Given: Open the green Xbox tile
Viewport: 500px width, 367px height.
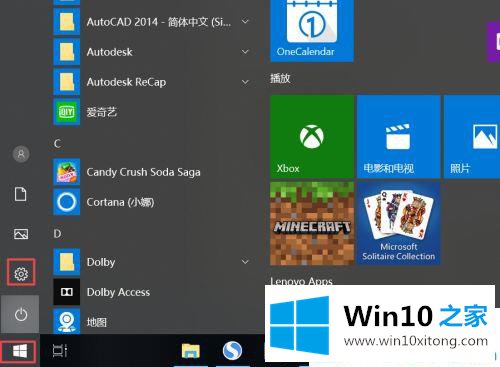Looking at the screenshot, I should tap(312, 137).
